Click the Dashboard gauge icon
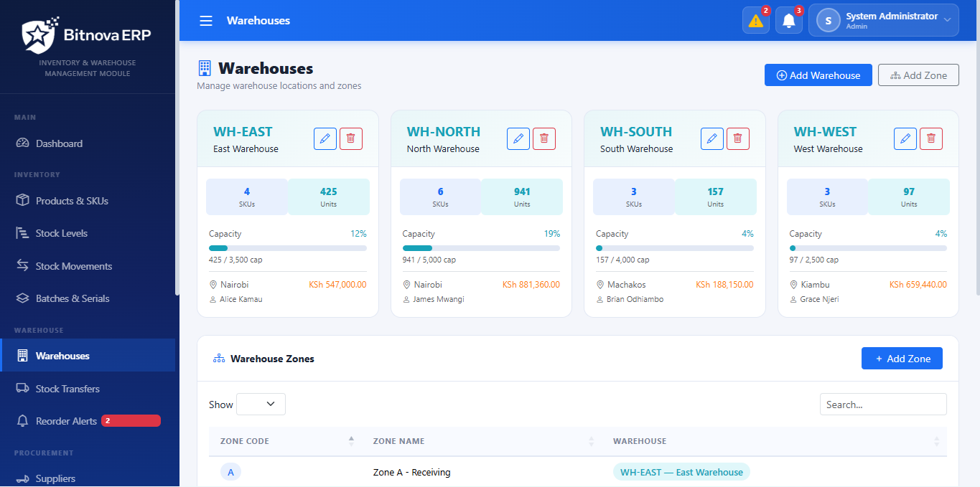Image resolution: width=980 pixels, height=487 pixels. pyautogui.click(x=22, y=143)
